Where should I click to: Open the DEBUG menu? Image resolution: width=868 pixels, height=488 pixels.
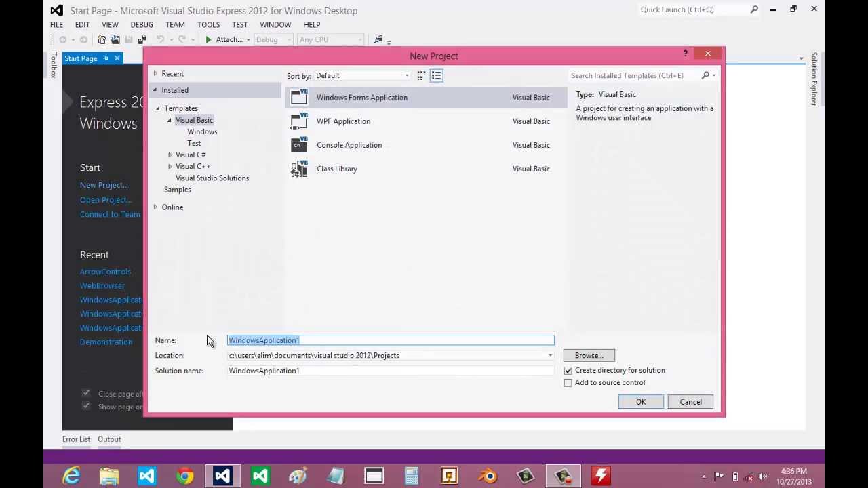[142, 24]
